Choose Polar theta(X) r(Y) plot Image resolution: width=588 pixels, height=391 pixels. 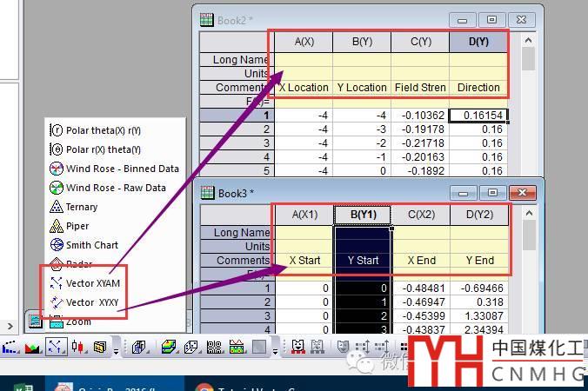(104, 130)
